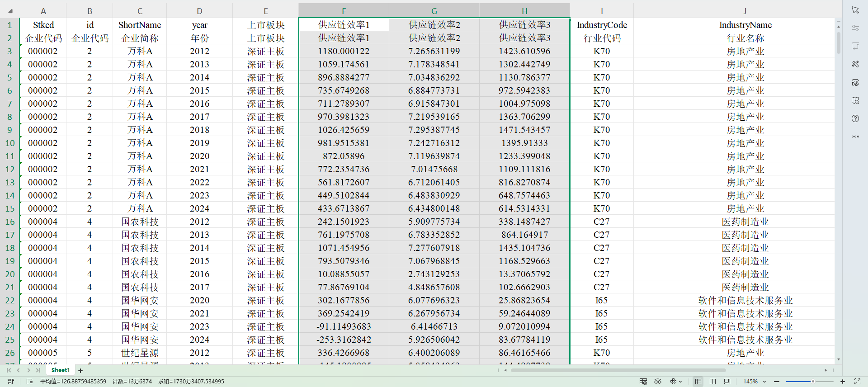Viewport: 868px width, 387px height.
Task: Switch to normal view mode in status bar
Action: [698, 382]
